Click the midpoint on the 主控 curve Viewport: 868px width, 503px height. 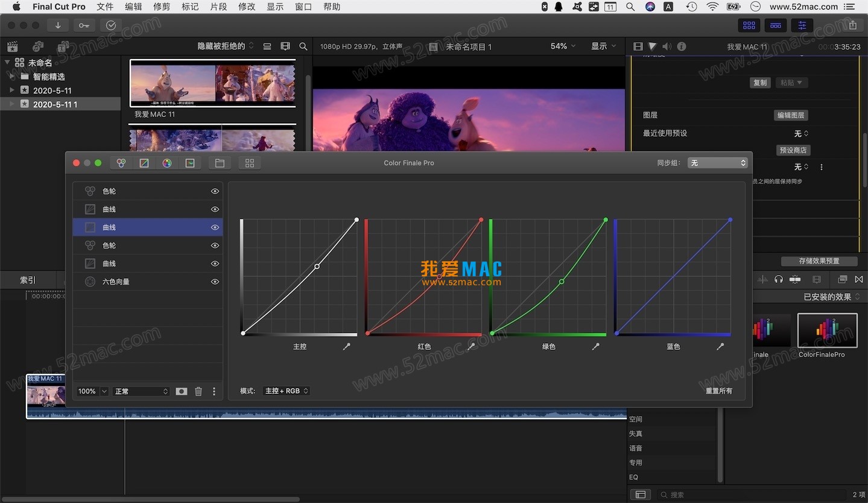coord(317,266)
